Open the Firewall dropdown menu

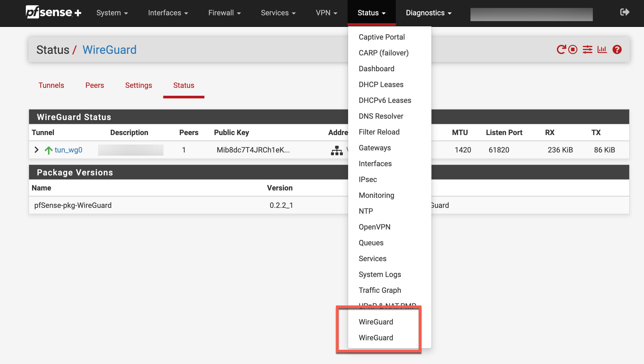click(x=224, y=13)
